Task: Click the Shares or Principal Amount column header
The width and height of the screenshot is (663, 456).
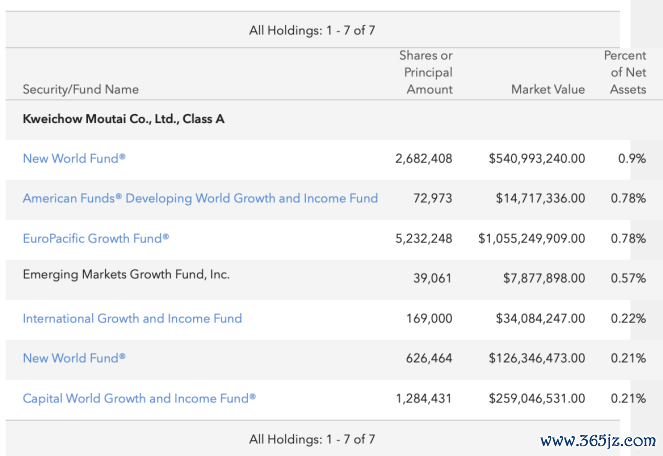Action: pyautogui.click(x=426, y=72)
